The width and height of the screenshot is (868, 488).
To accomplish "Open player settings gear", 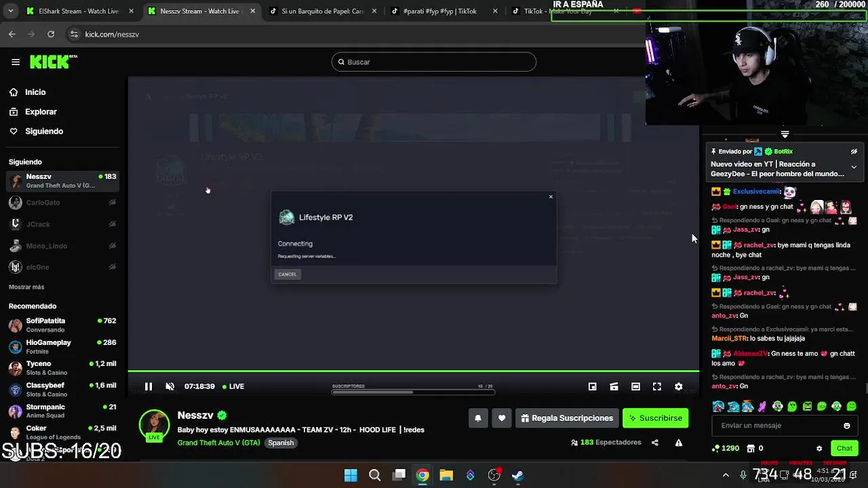I will pos(679,386).
